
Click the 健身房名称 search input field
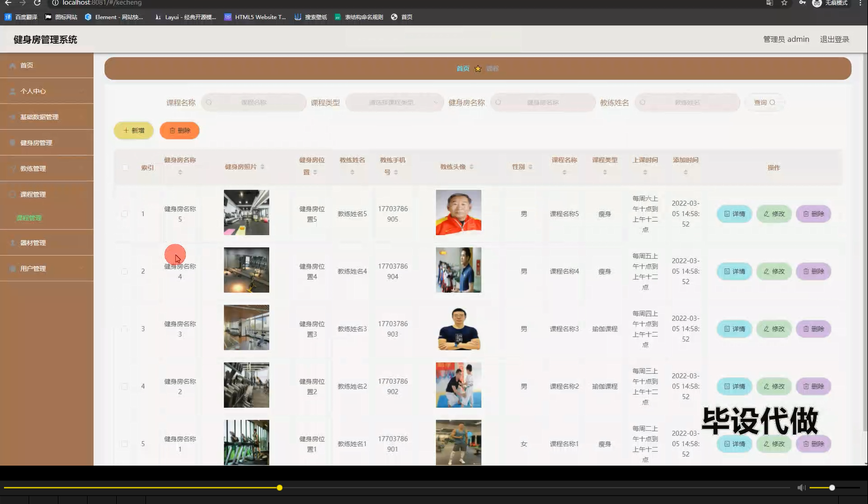coord(543,103)
